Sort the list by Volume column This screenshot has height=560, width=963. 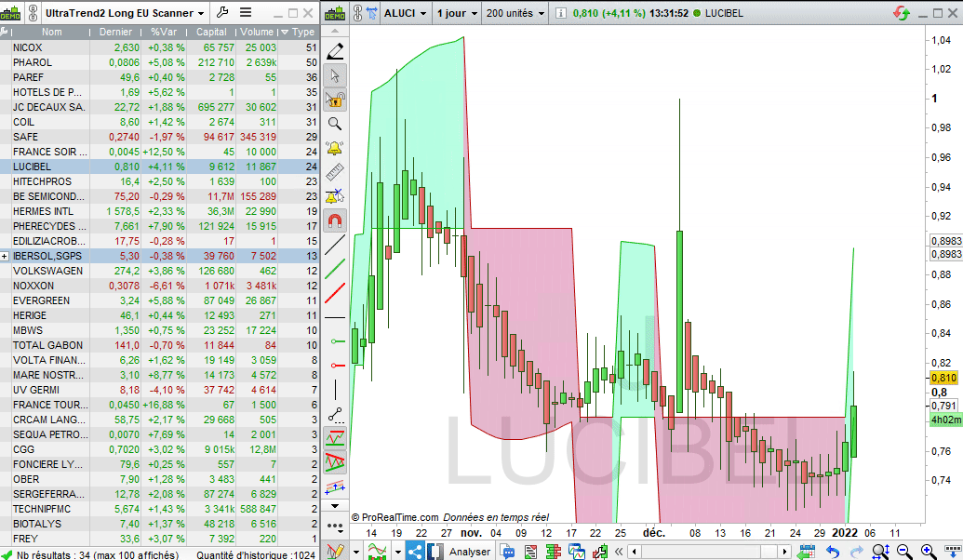click(x=257, y=32)
